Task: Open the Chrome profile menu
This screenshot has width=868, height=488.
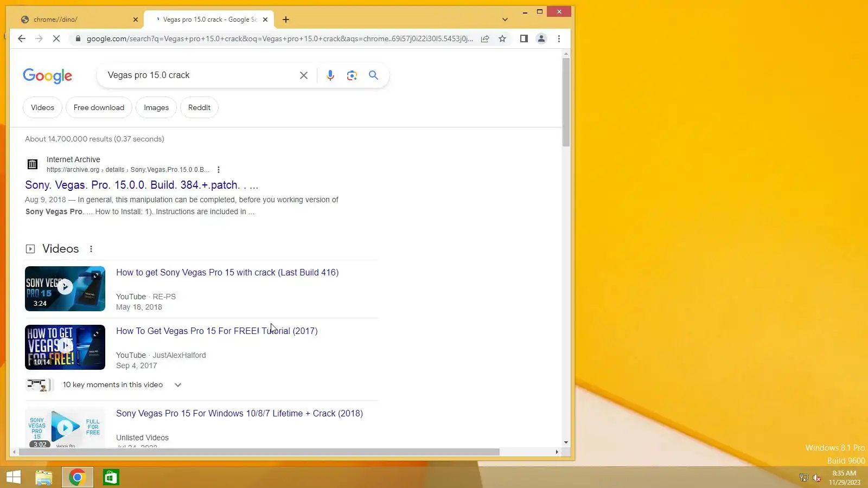Action: 541,38
